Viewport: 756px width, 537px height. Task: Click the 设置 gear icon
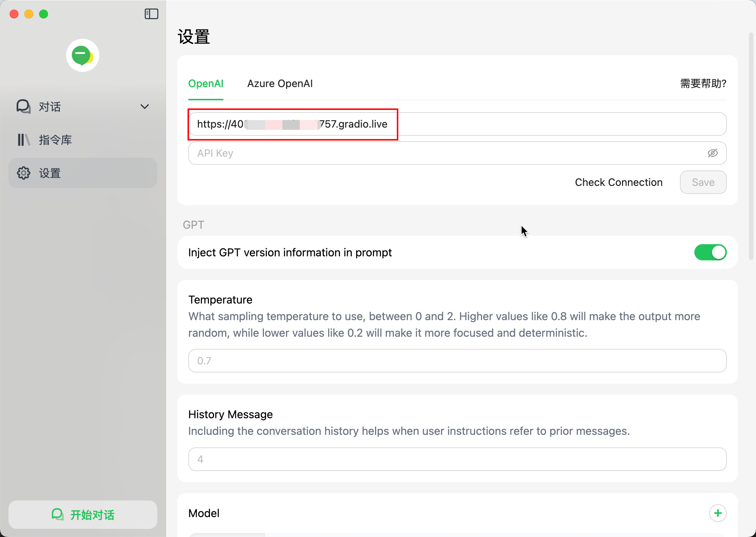pos(24,173)
